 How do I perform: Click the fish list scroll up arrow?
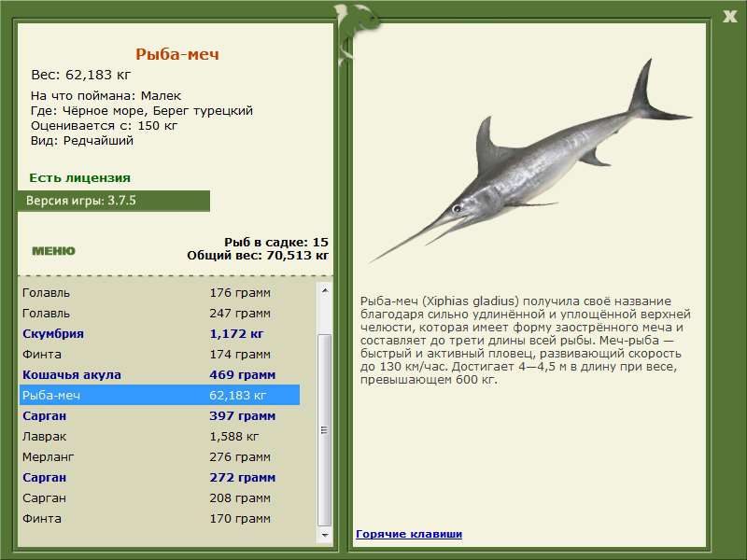325,290
